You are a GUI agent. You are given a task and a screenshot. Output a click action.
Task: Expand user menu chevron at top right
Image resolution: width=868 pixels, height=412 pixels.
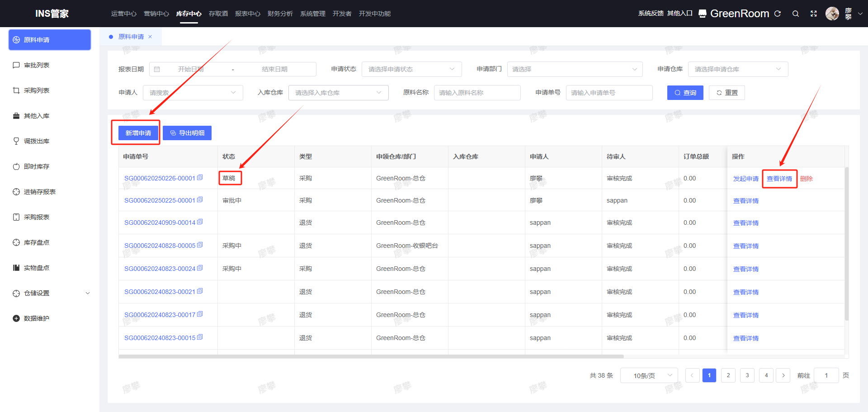[860, 14]
